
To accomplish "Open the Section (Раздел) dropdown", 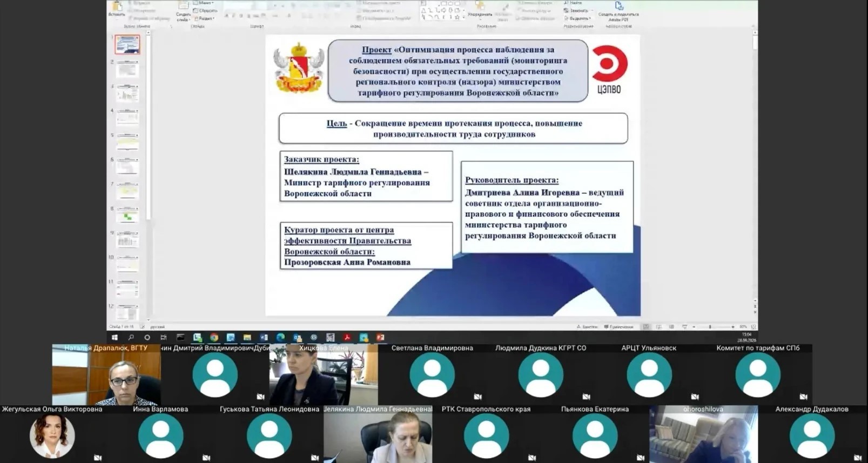I will point(205,18).
